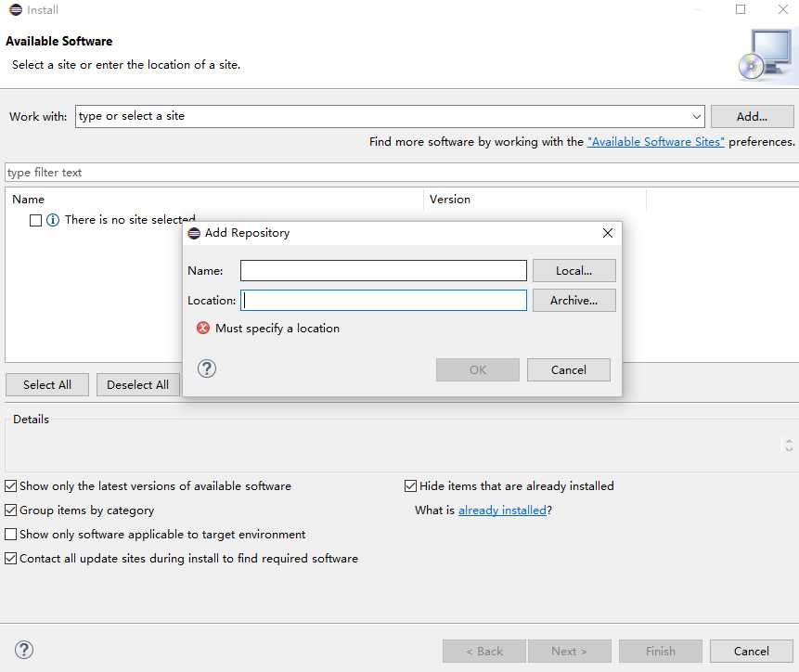This screenshot has width=799, height=672.
Task: Tick the checkbox next to There is no site selected
Action: tap(35, 220)
